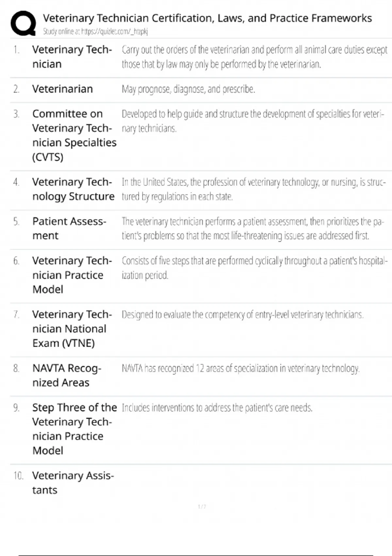Click the definition about five cyclical steps
Viewport: 392px width, 556px height.
pyautogui.click(x=255, y=268)
